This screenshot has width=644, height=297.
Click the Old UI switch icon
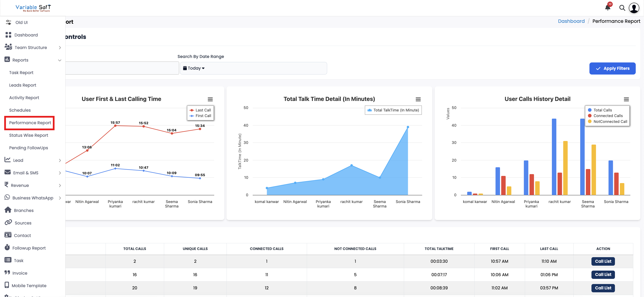pyautogui.click(x=8, y=22)
